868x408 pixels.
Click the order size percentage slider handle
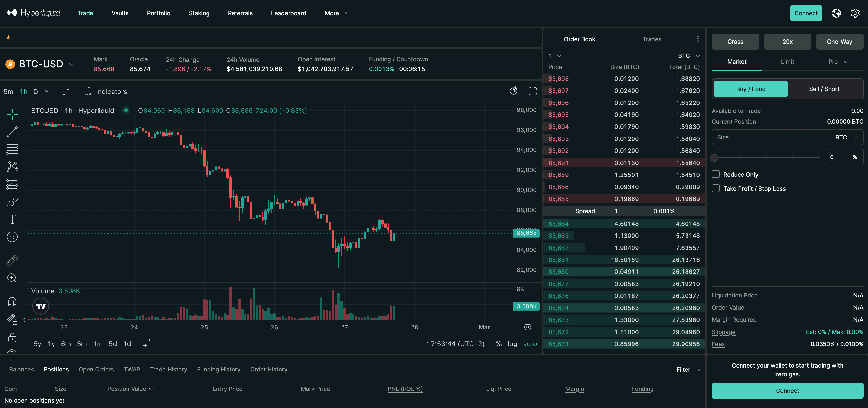click(714, 158)
